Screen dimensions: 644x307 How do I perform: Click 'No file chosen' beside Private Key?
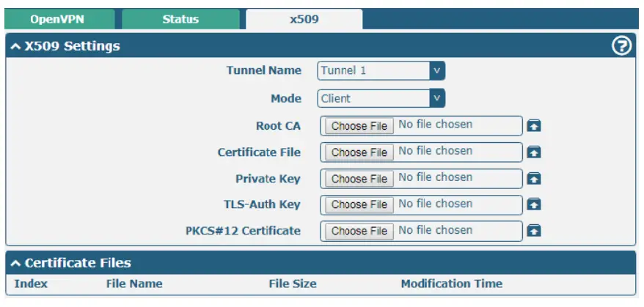[436, 177]
